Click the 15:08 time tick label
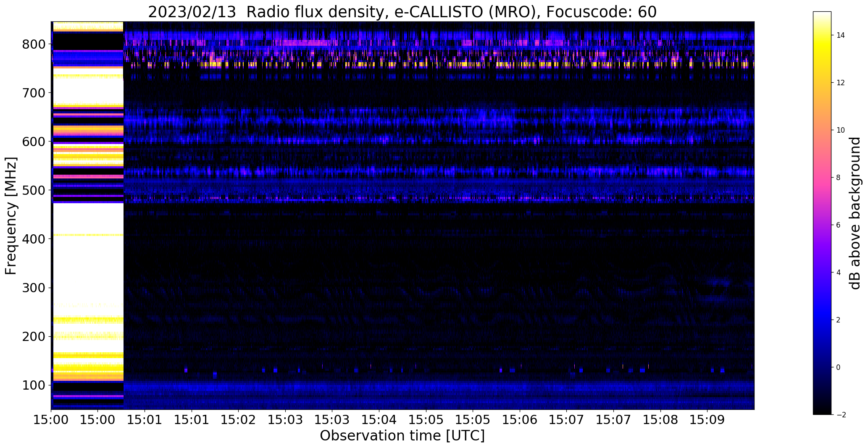This screenshot has height=448, width=868. coord(660,419)
